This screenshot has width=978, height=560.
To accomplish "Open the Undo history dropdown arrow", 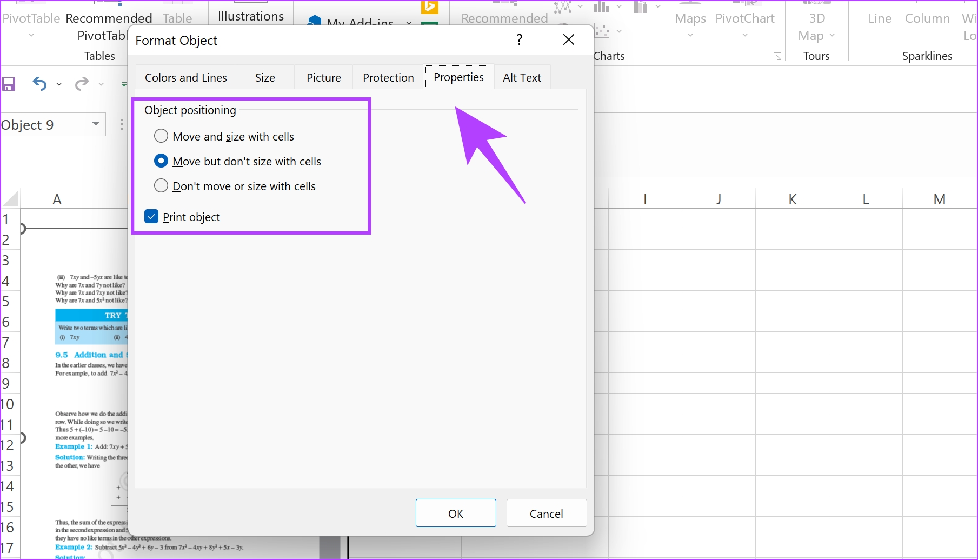I will tap(58, 84).
